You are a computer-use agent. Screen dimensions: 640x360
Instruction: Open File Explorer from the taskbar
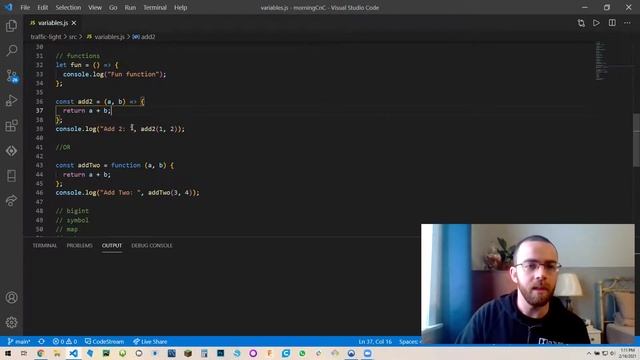(x=57, y=353)
